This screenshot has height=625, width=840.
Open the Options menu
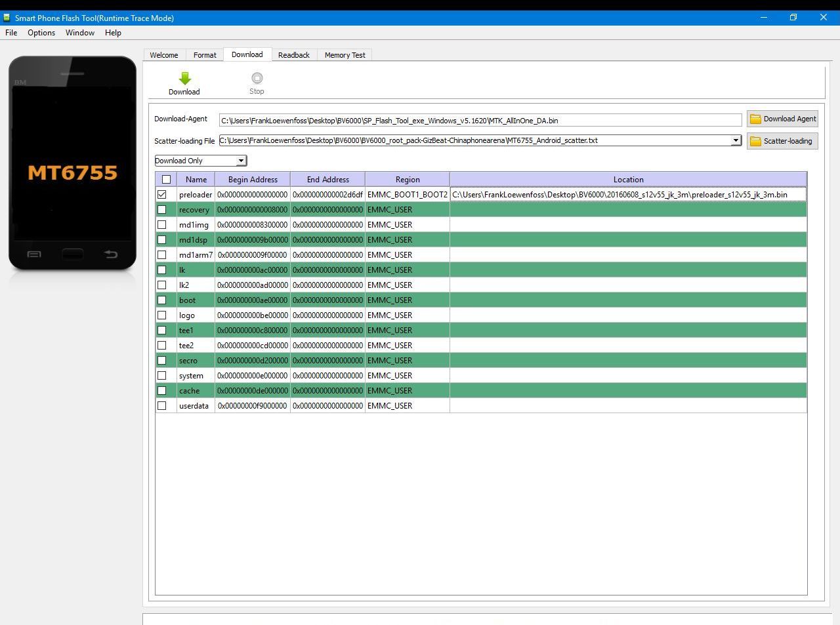coord(41,33)
